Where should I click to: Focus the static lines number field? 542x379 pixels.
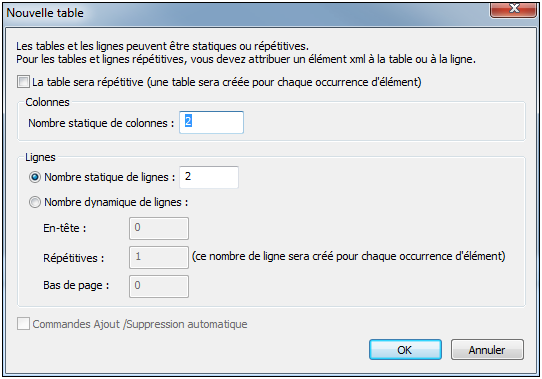pos(209,177)
